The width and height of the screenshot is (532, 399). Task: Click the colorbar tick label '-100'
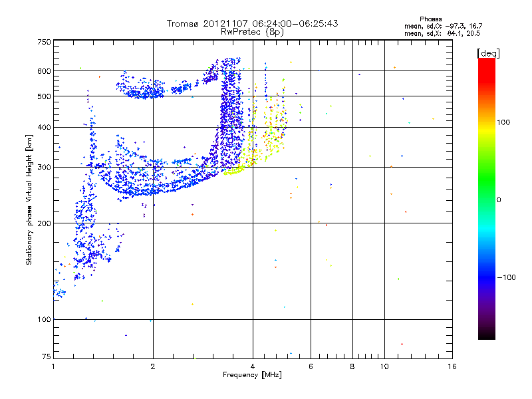click(x=506, y=277)
